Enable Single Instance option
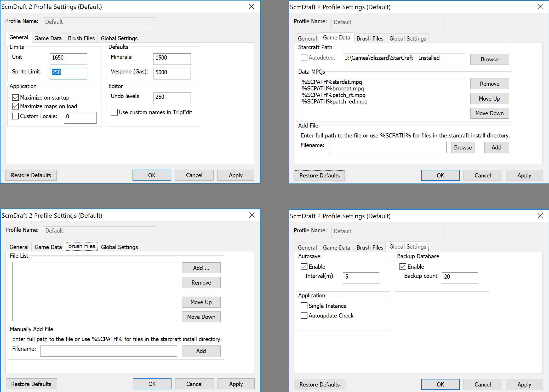 coord(304,306)
